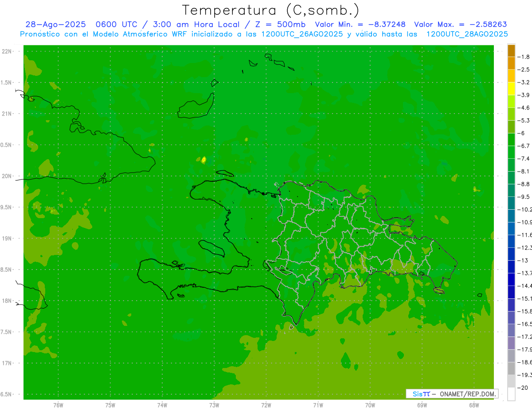Click the 'Valor Max. = -2.58263' text
This screenshot has width=532, height=411.
tap(461, 25)
